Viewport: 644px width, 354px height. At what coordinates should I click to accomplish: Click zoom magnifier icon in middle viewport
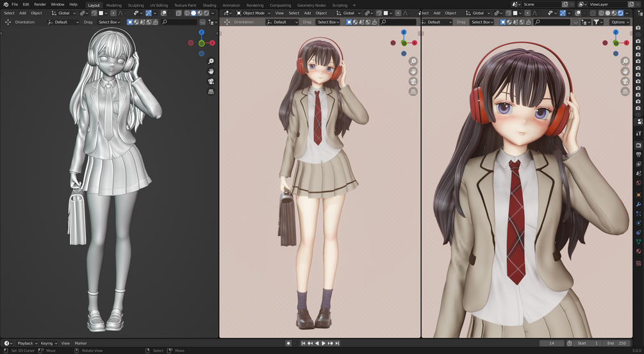413,61
